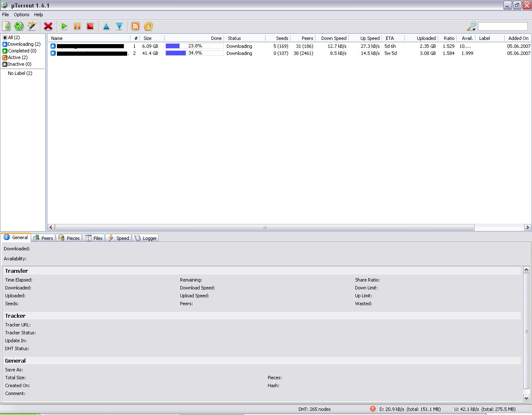
Task: Click the DHT: 265 nodes status text
Action: pyautogui.click(x=315, y=409)
